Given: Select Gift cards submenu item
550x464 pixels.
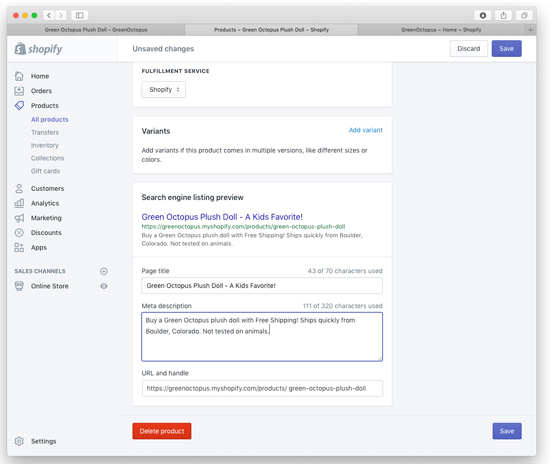Looking at the screenshot, I should (x=45, y=171).
